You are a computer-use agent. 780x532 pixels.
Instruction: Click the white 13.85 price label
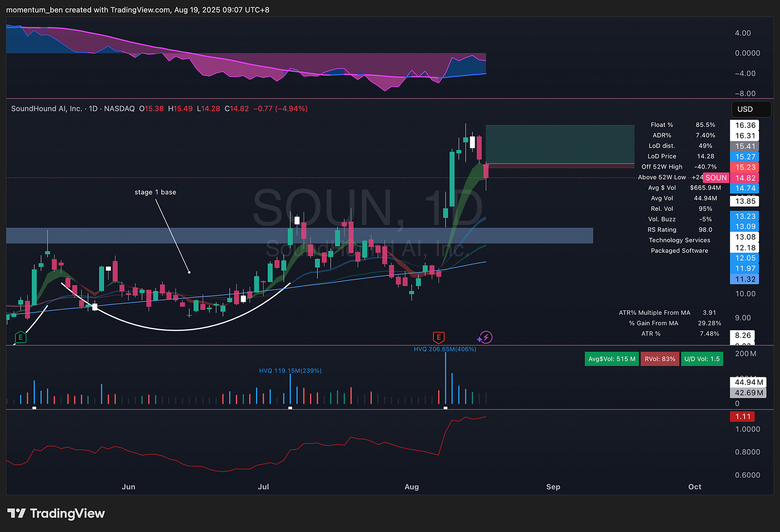(x=745, y=201)
